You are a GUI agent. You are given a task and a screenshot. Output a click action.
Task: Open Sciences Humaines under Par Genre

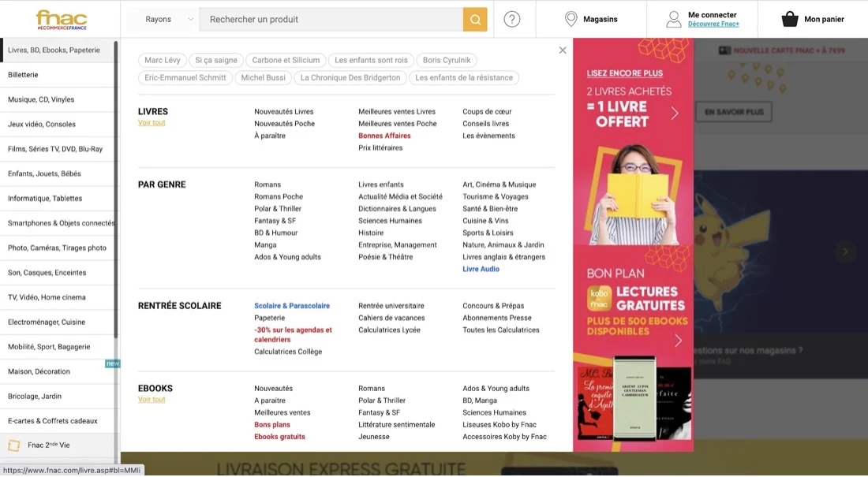pos(390,221)
